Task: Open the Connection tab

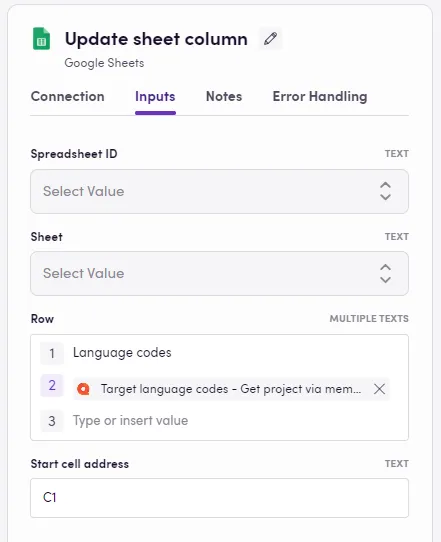Action: pyautogui.click(x=67, y=96)
